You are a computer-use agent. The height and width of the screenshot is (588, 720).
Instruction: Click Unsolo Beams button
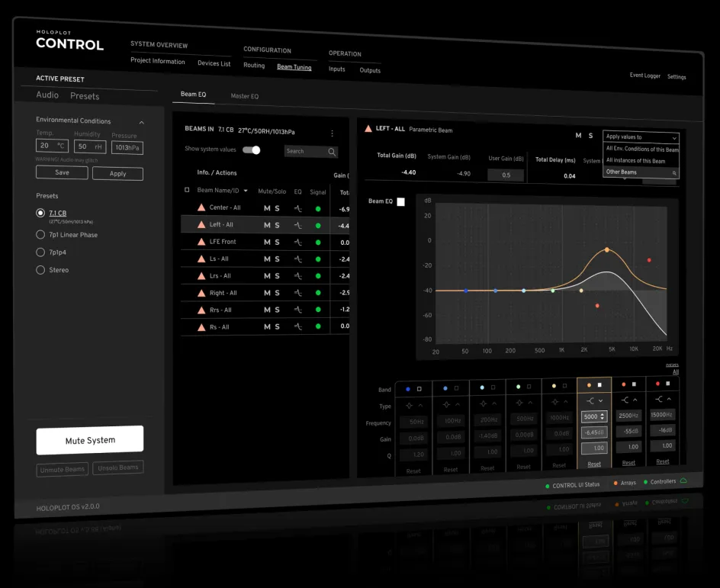[118, 468]
